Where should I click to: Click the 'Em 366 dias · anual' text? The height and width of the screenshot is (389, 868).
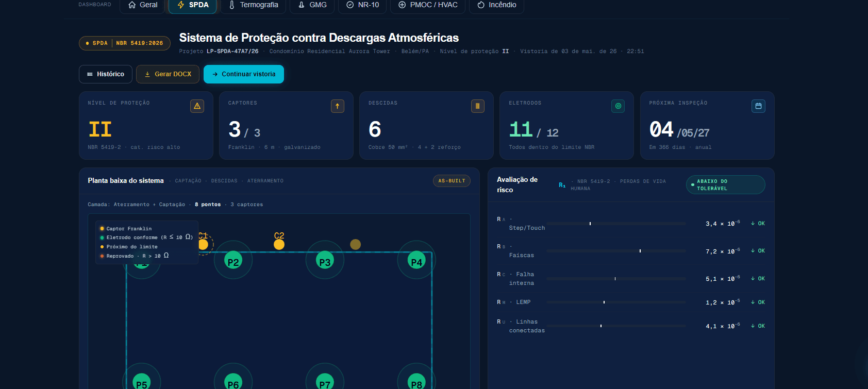(680, 147)
